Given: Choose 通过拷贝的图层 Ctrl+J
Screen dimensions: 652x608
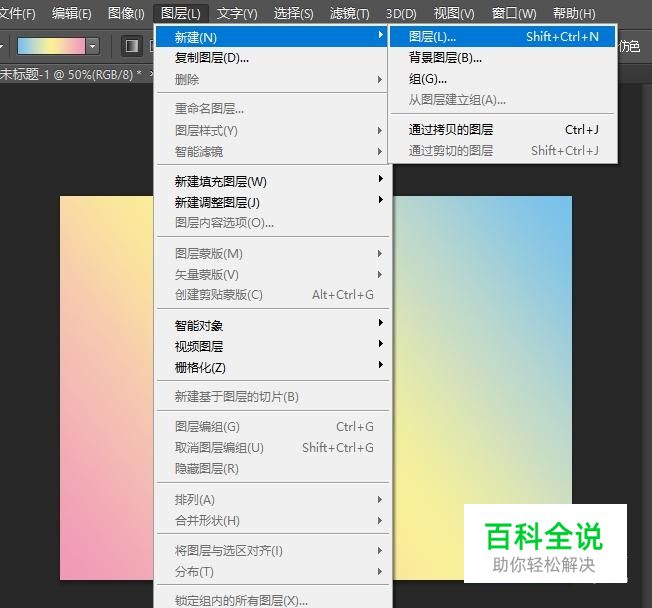Looking at the screenshot, I should pos(502,130).
